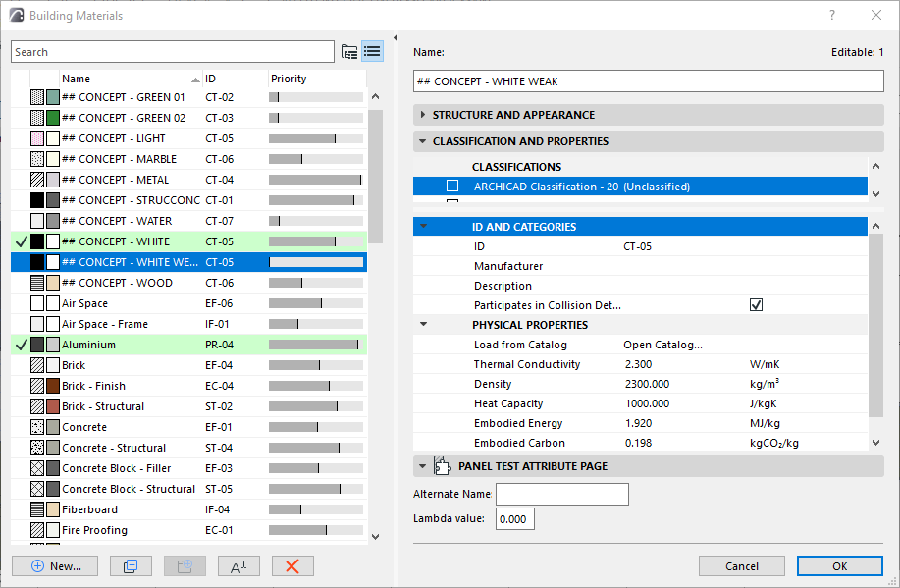Collapse the PHYSICAL PROPERTIES group
Screen dimensions: 900x588
tap(424, 324)
